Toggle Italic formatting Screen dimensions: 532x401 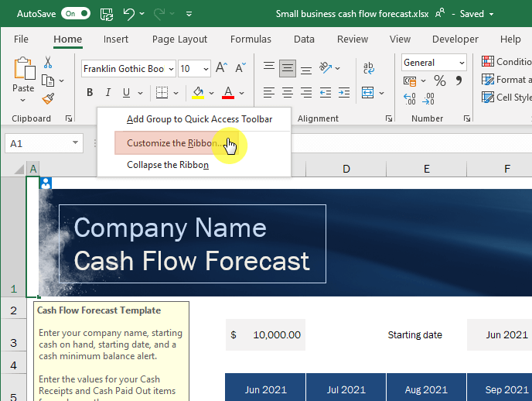108,92
